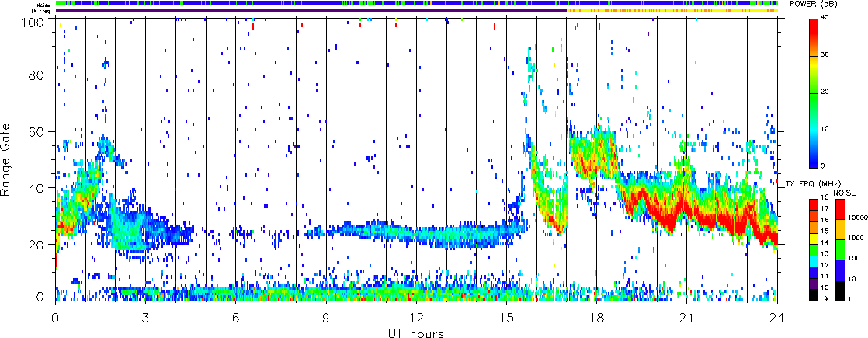Screen dimensions: 868x338
Task: Click the 11 label in TX FRQ legend
Action: [x=825, y=276]
